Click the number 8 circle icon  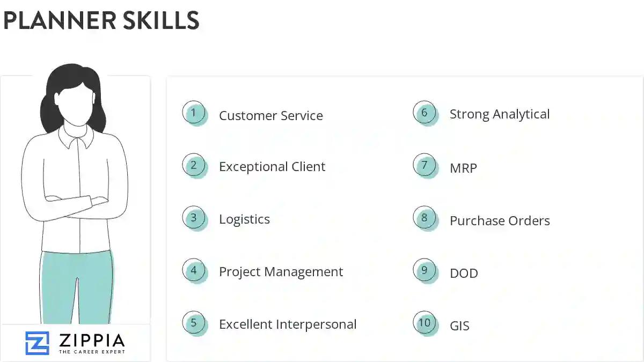point(425,218)
